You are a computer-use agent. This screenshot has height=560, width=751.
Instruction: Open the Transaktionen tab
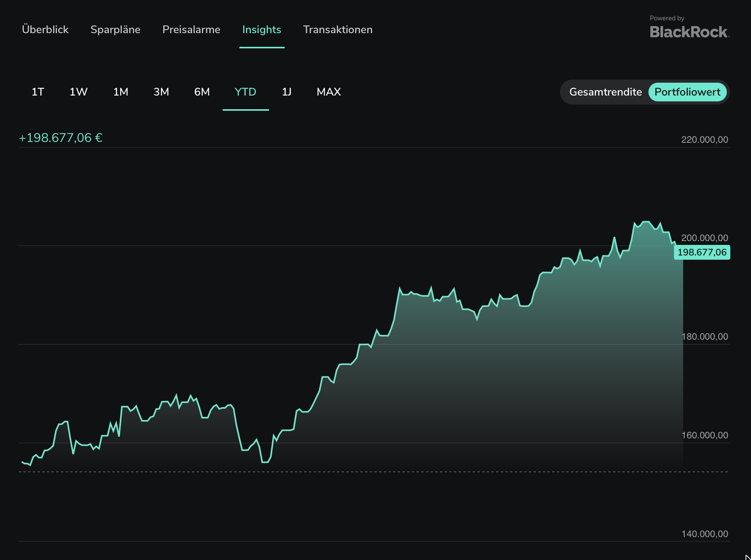338,30
